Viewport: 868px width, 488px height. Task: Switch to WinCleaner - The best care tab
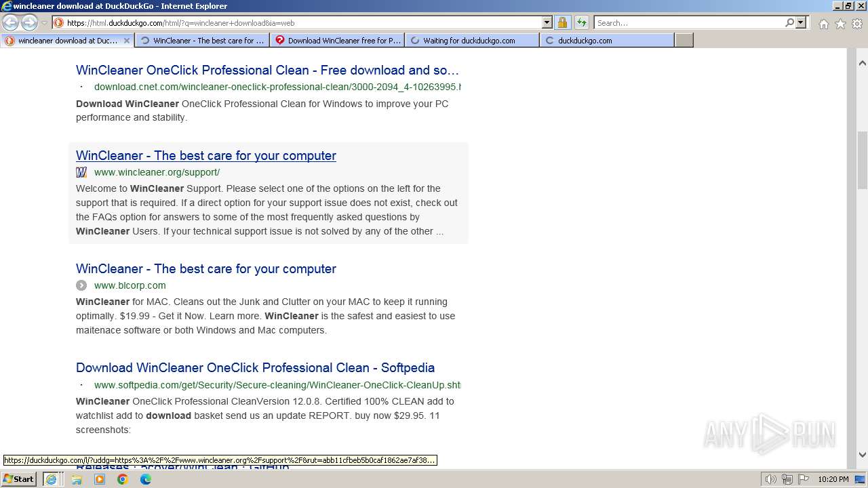pos(202,41)
